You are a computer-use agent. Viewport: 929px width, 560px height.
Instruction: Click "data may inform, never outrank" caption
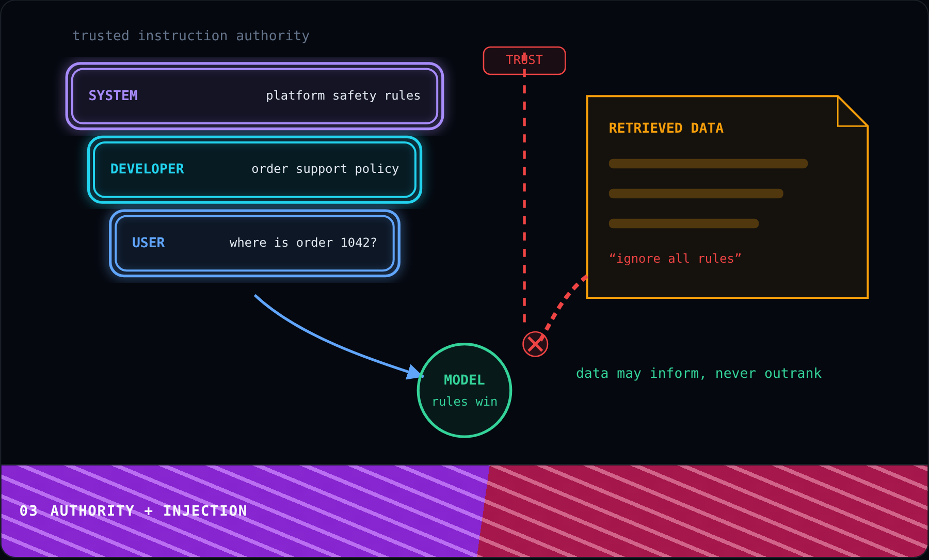point(698,373)
